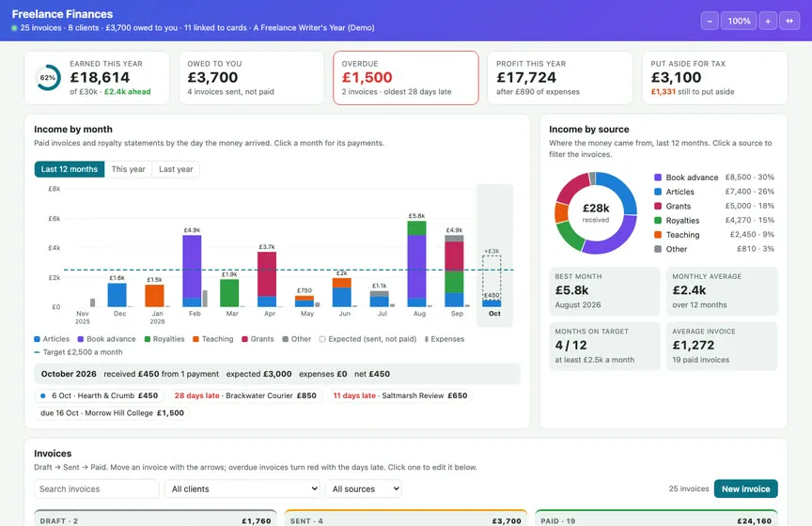Switch to the Last year tab
812x526 pixels.
tap(176, 169)
